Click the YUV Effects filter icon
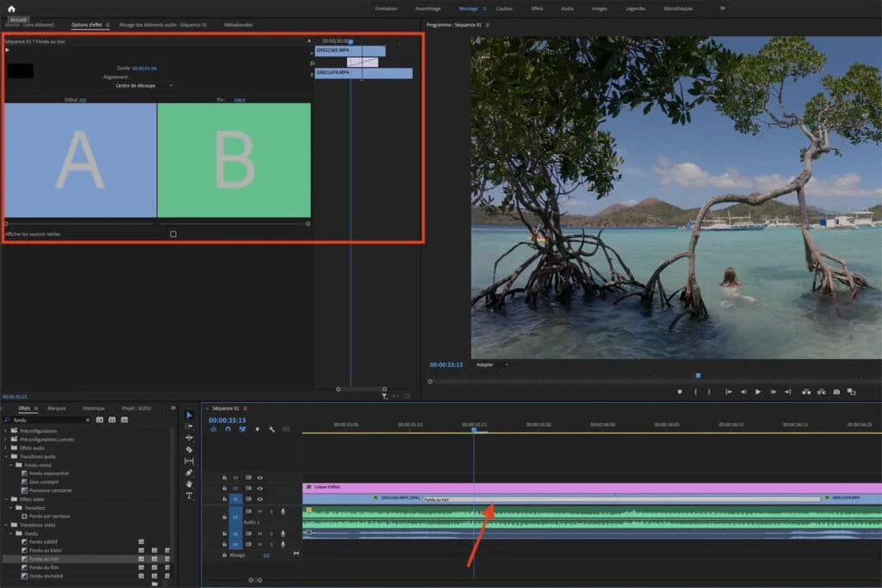The width and height of the screenshot is (882, 588). pos(124,420)
